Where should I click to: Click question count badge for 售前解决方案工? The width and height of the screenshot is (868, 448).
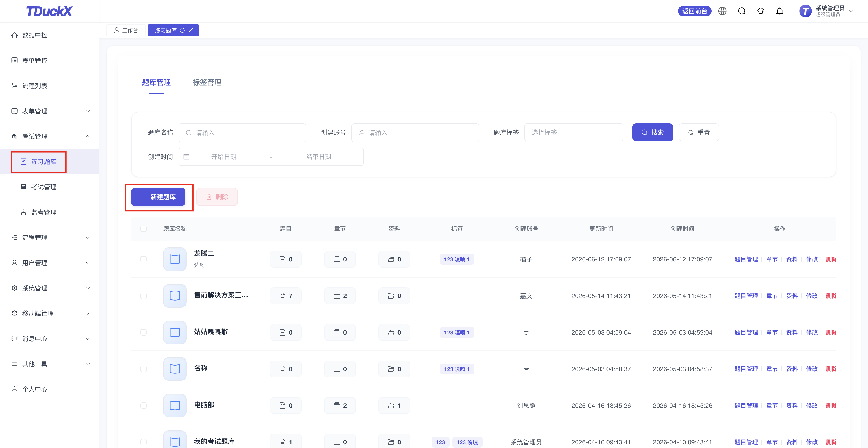(286, 296)
